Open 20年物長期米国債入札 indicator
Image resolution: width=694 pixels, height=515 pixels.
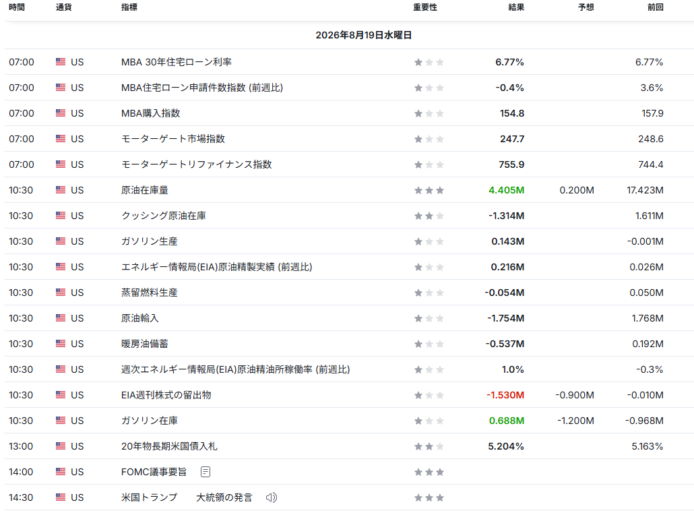(169, 446)
